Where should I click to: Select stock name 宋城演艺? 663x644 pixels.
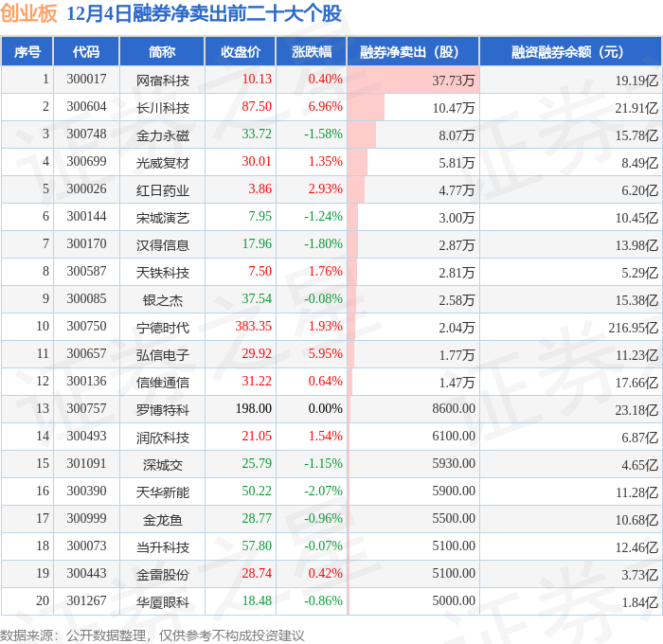pos(162,218)
